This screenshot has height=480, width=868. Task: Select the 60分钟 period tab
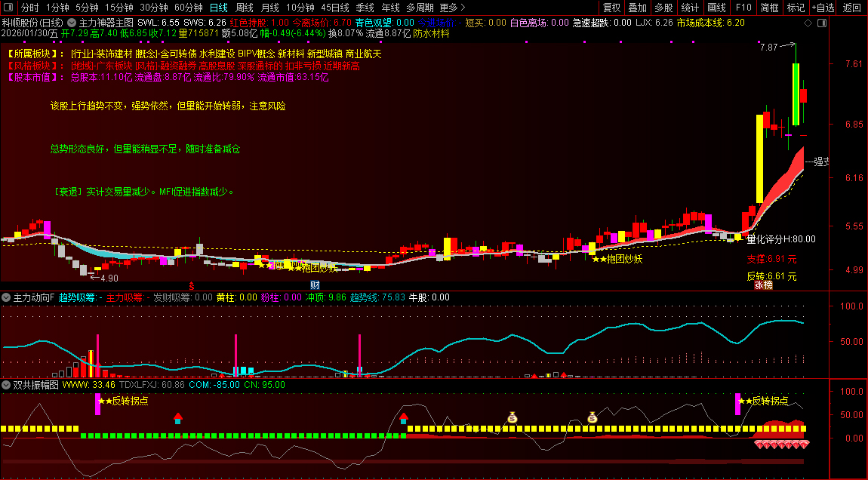point(188,8)
